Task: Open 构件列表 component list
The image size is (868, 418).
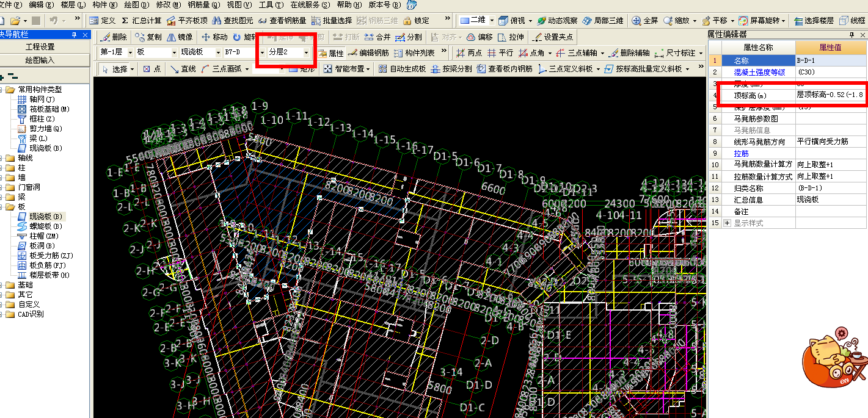Action: coord(414,53)
